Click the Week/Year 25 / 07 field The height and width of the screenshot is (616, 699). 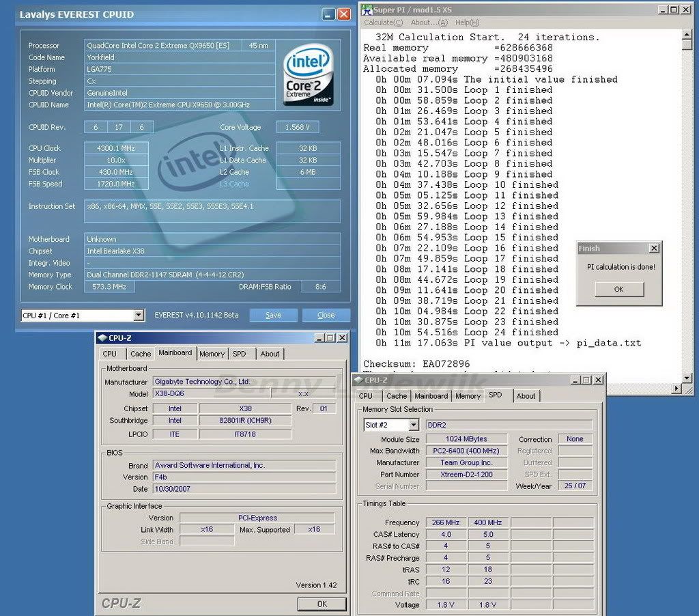pyautogui.click(x=575, y=486)
